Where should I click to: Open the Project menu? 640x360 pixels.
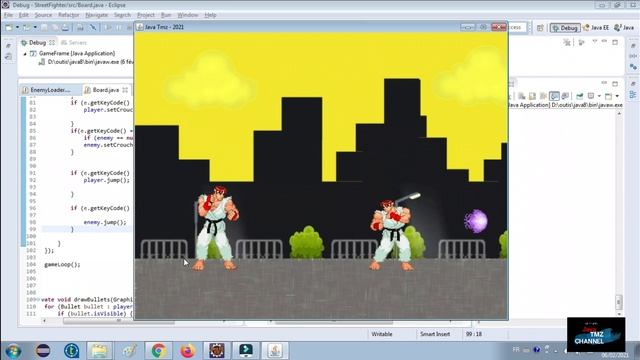coord(146,15)
